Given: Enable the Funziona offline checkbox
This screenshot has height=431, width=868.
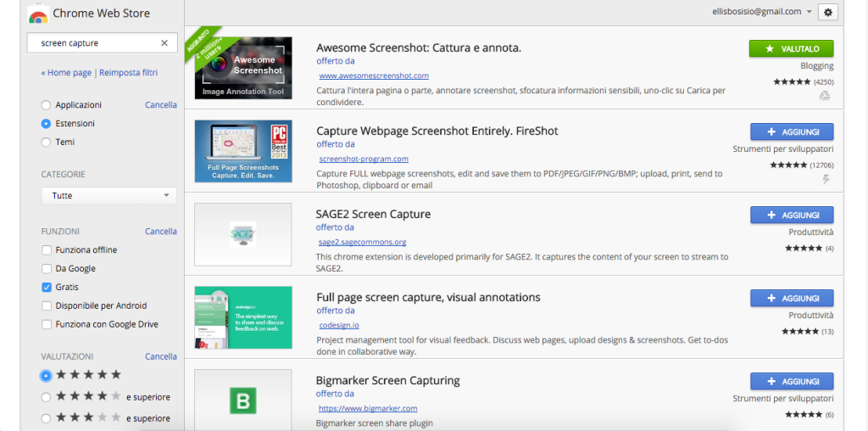Looking at the screenshot, I should tap(47, 250).
